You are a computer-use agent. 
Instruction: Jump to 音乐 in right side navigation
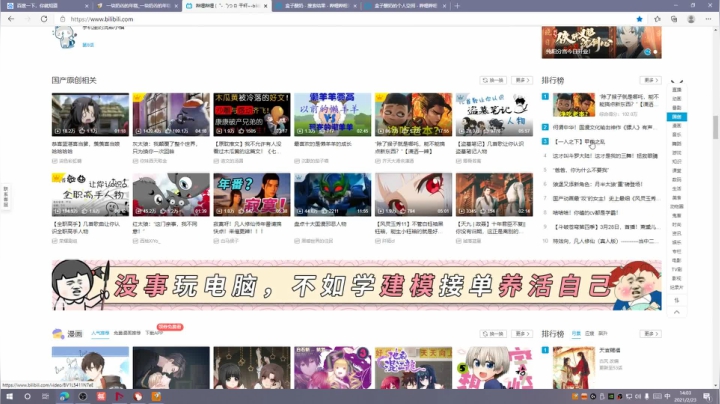676,135
